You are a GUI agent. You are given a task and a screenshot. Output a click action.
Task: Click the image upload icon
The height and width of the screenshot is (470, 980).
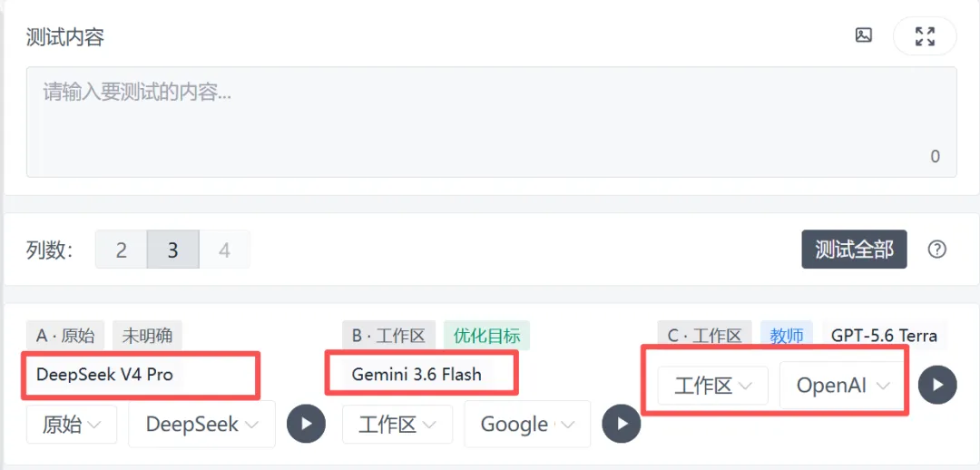point(863,35)
